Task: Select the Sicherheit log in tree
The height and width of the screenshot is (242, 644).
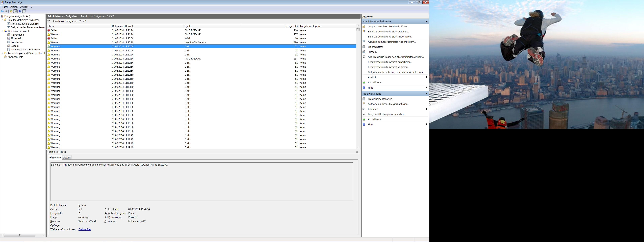Action: click(16, 39)
